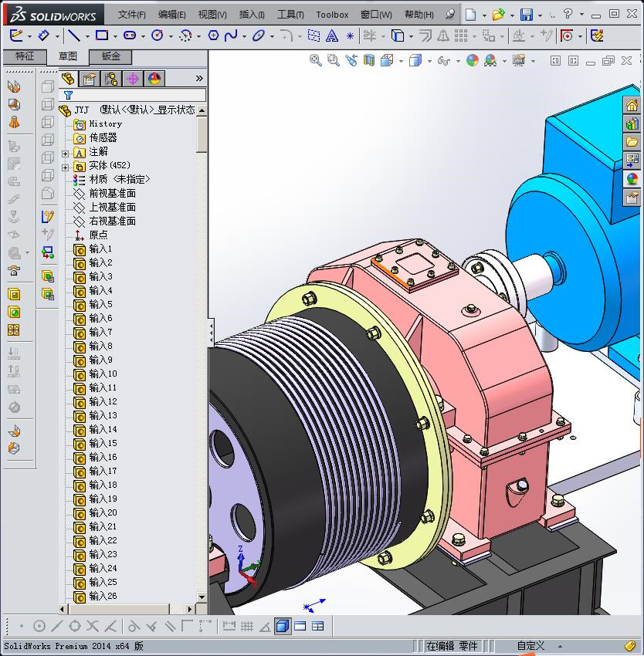Open the Line tool dropdown arrow
The image size is (644, 656).
point(86,36)
